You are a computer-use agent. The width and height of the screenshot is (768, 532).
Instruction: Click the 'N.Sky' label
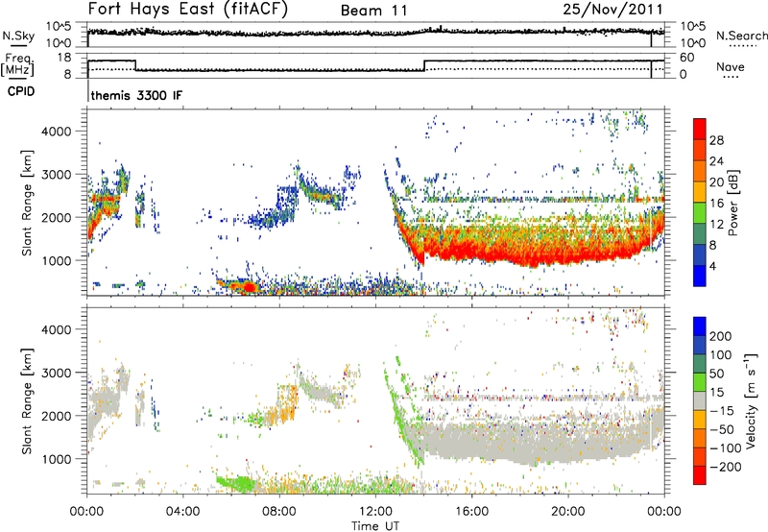coord(18,36)
